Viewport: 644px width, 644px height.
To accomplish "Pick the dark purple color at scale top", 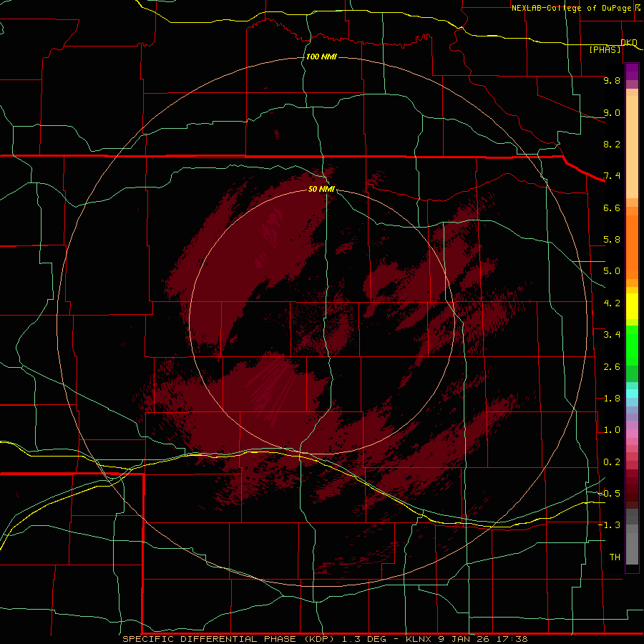I will (x=632, y=72).
